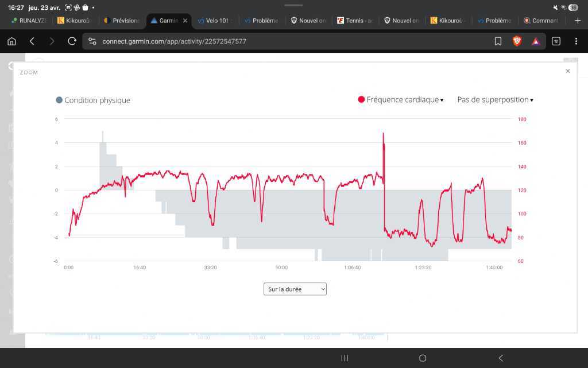Bookmark this page with the bookmark icon

coord(498,41)
